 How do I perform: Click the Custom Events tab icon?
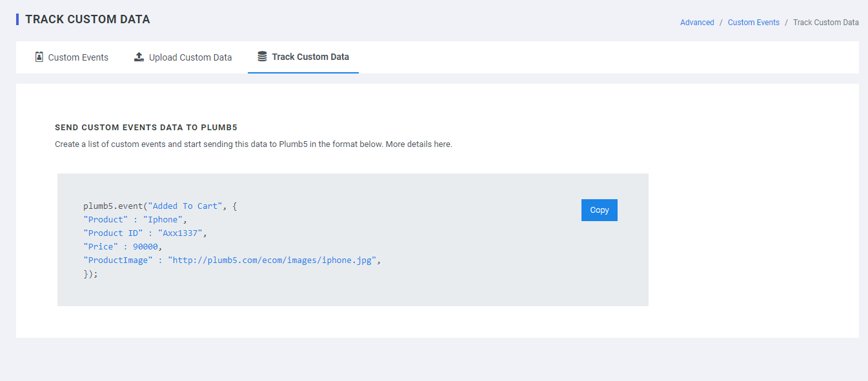39,57
